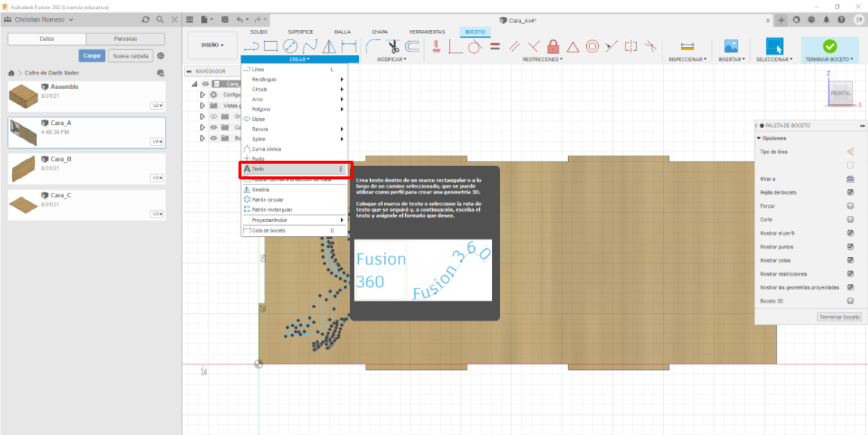Select the Trim scissors tool
The image size is (868, 435).
click(x=393, y=46)
